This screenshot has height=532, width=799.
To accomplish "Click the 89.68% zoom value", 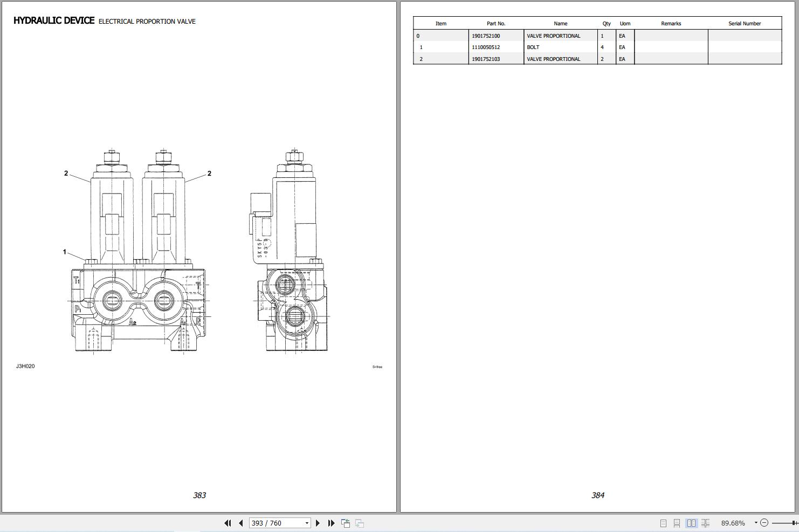I will point(733,523).
